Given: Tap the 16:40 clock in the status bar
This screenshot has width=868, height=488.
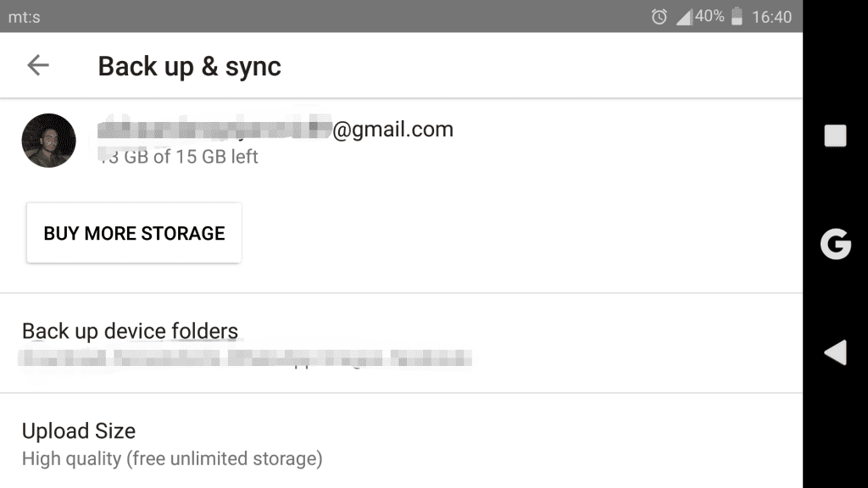Looking at the screenshot, I should point(771,17).
